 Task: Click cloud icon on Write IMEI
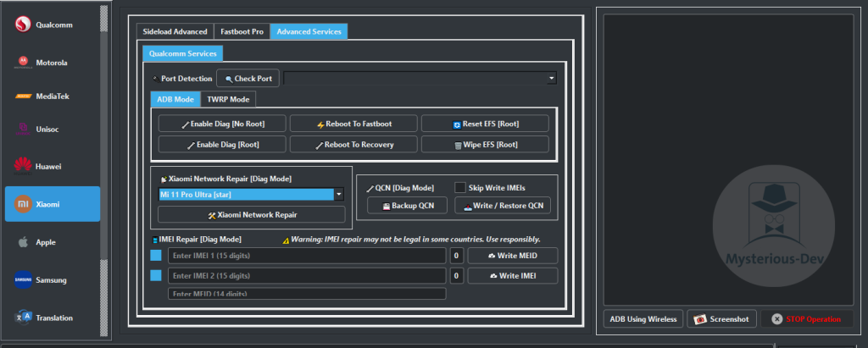click(494, 276)
